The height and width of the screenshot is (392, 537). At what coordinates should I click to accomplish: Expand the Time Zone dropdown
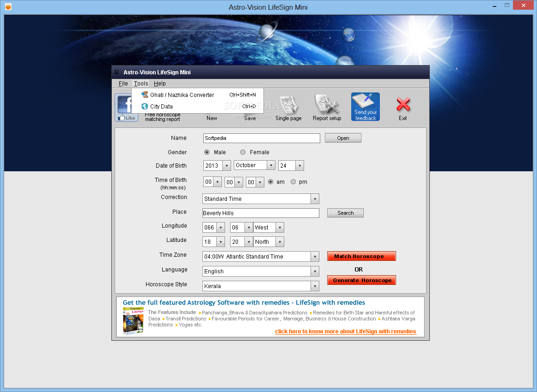315,257
